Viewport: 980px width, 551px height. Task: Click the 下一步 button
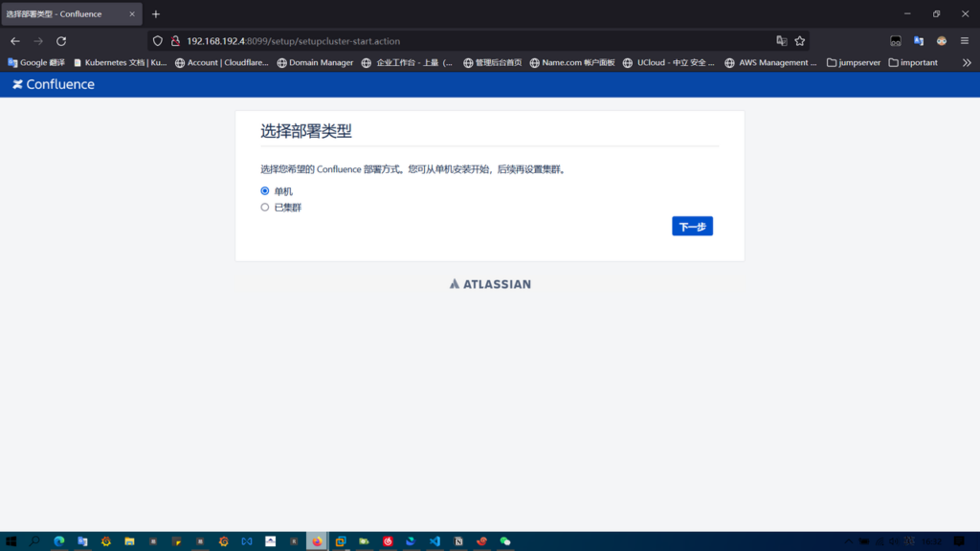692,227
